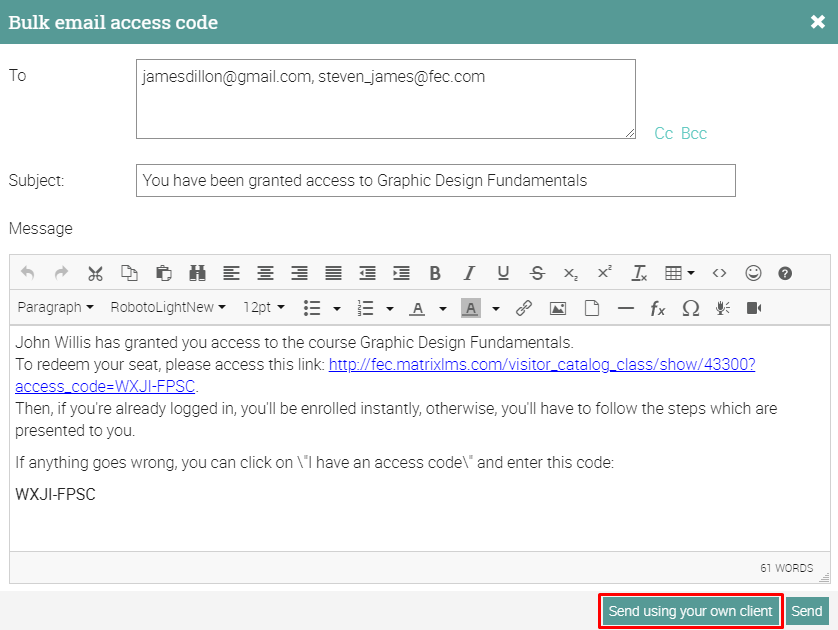Align message text right
Viewport: 838px width, 630px height.
[299, 273]
